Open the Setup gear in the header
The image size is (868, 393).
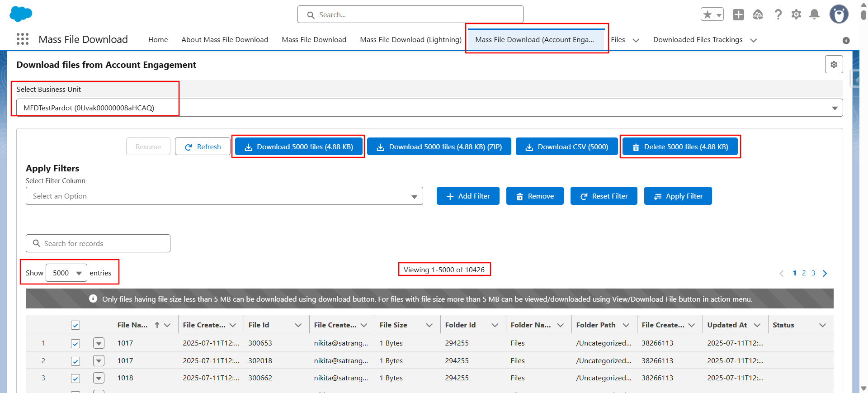tap(796, 14)
